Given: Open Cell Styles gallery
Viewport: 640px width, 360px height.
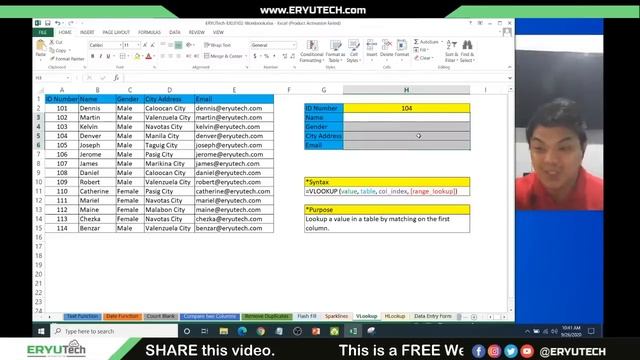Looking at the screenshot, I should [353, 51].
